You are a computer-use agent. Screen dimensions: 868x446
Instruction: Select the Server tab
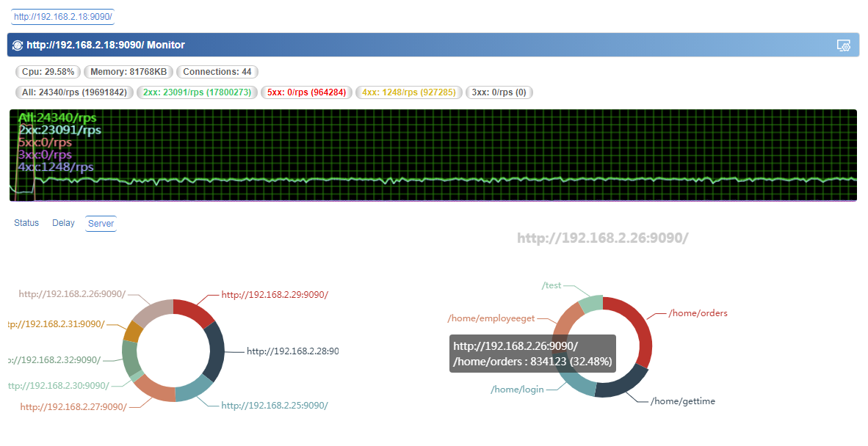pos(101,223)
